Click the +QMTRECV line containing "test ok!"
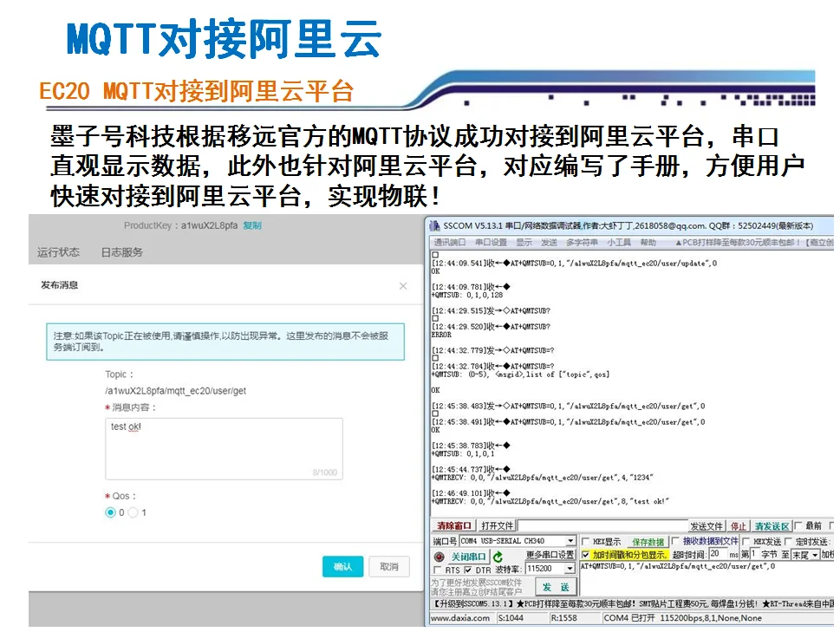Viewport: 840px width, 632px height. tap(550, 501)
